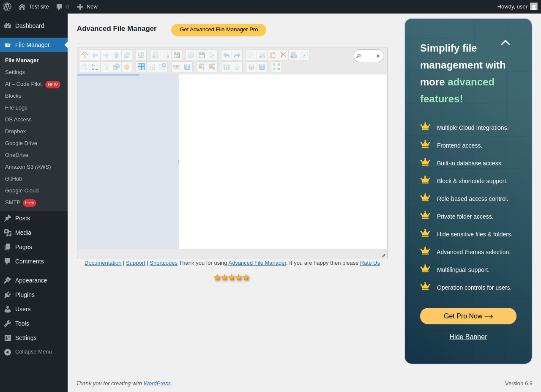Click the empty trash toolbar icon
Image resolution: width=541 pixels, height=392 pixels.
point(294,55)
